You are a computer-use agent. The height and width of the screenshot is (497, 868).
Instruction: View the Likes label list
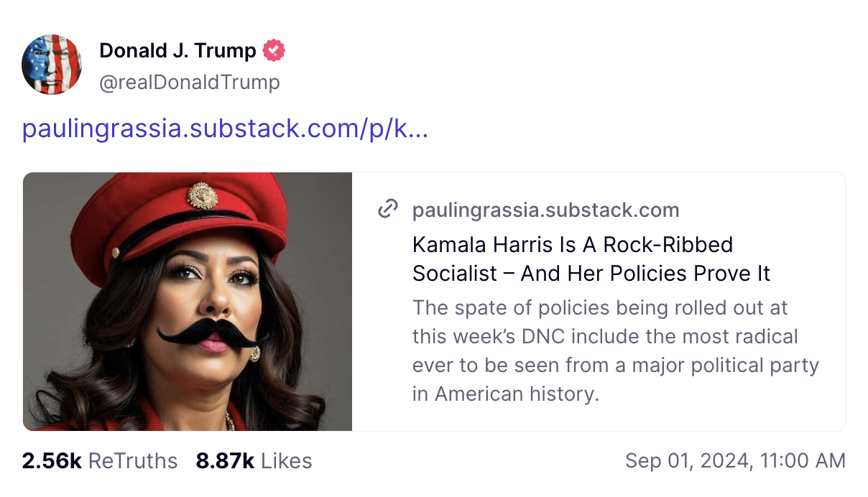(286, 460)
